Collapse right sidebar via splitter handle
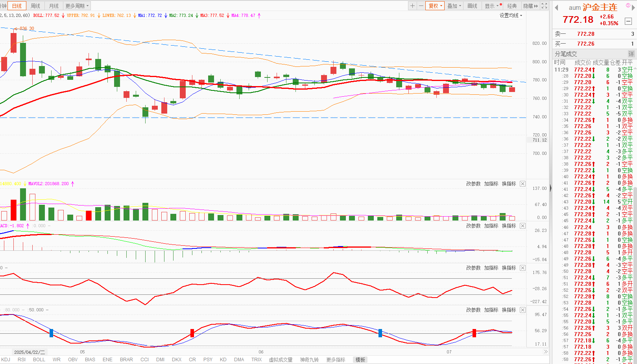 pyautogui.click(x=550, y=188)
